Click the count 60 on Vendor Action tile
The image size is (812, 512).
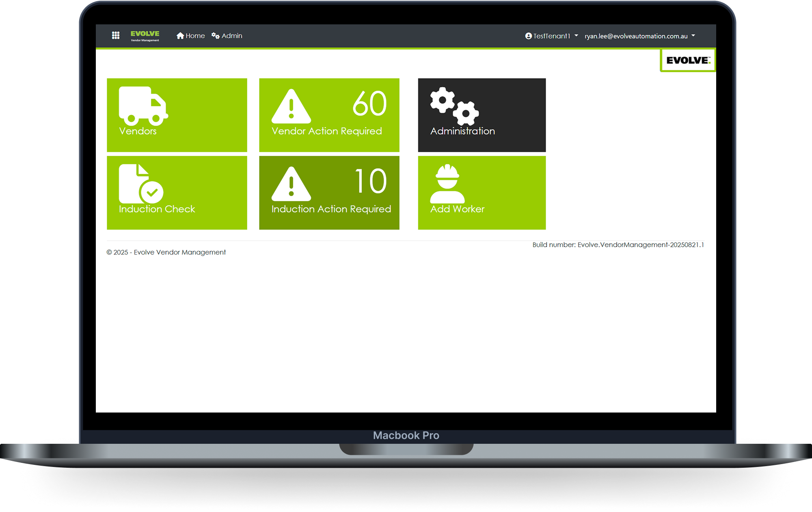(x=369, y=104)
